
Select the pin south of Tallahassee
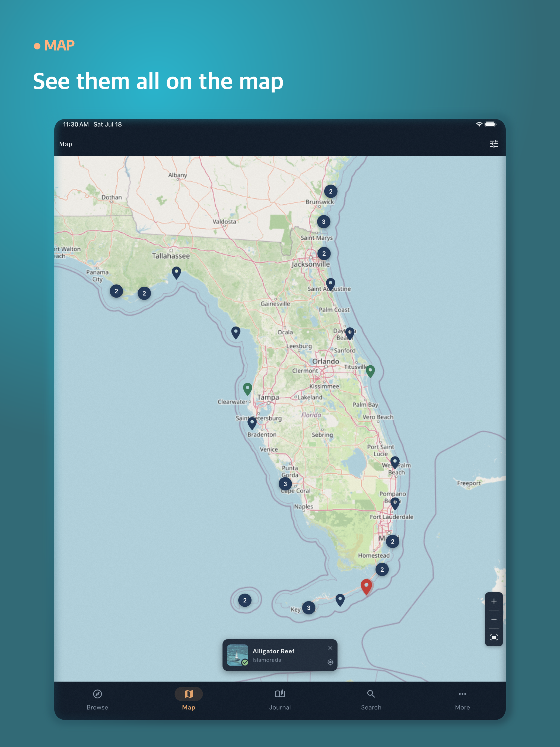click(x=176, y=273)
